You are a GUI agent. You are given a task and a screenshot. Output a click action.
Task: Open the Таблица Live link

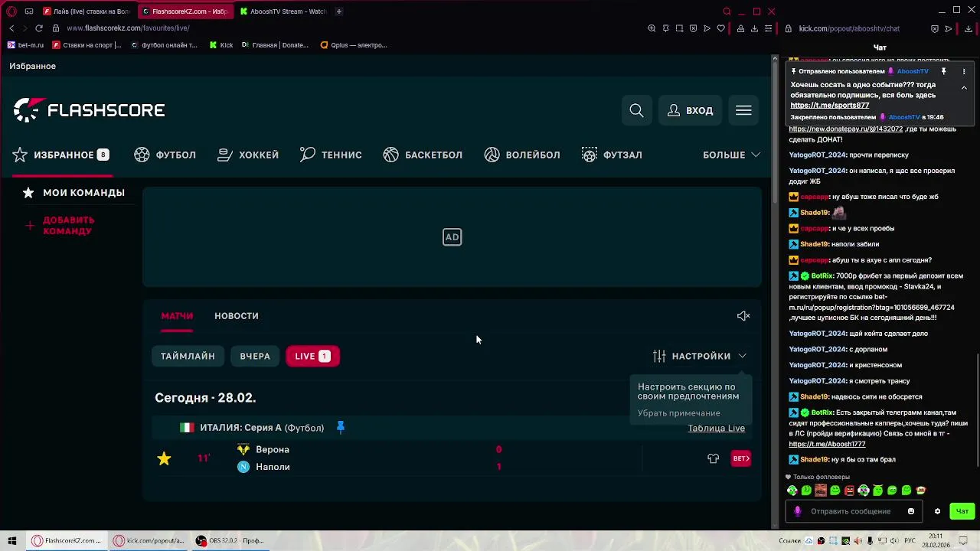[716, 428]
